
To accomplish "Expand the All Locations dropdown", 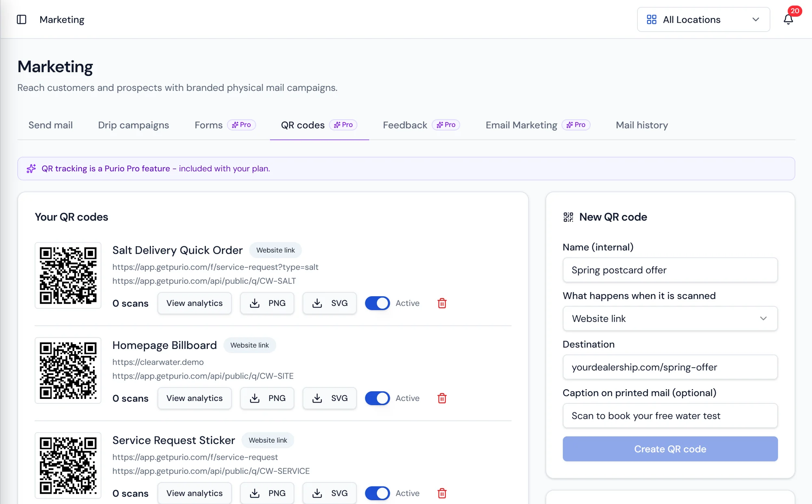I will pyautogui.click(x=704, y=19).
